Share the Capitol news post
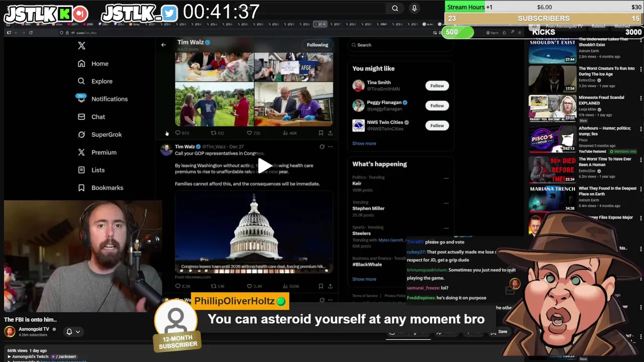 330,286
